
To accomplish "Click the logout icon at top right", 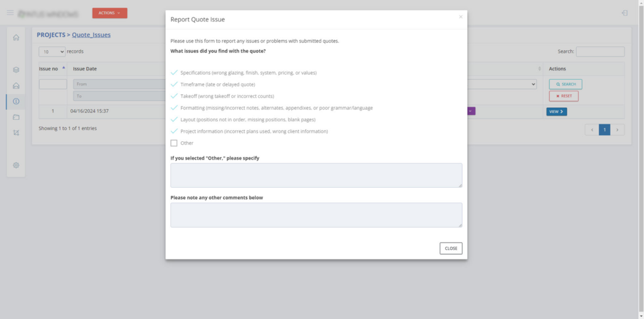I will tap(624, 13).
